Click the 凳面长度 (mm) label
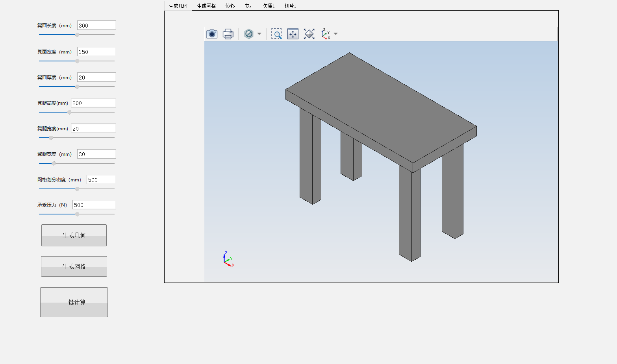The width and height of the screenshot is (617, 364). coord(54,26)
